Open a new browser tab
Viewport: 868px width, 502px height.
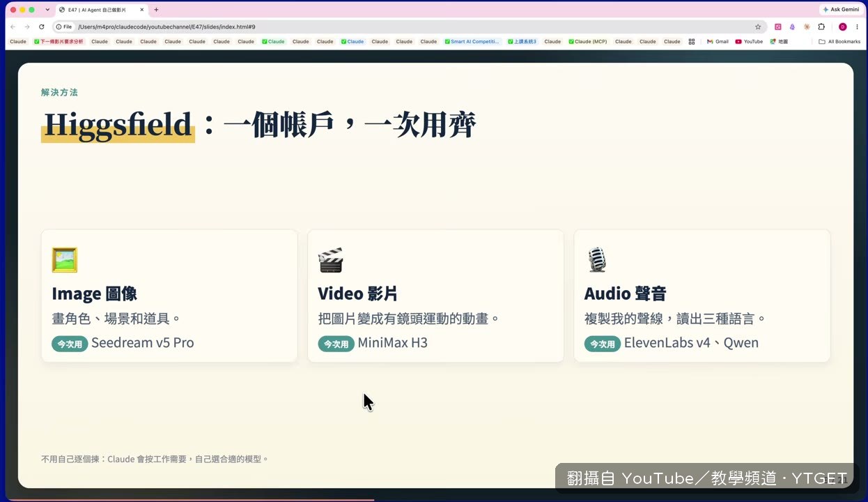coord(156,10)
